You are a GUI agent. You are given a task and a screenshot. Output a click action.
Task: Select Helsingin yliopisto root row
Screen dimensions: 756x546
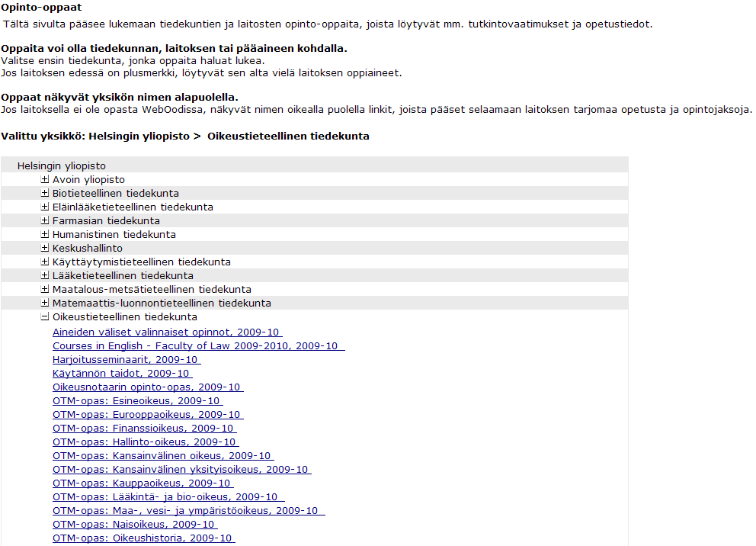tap(314, 165)
